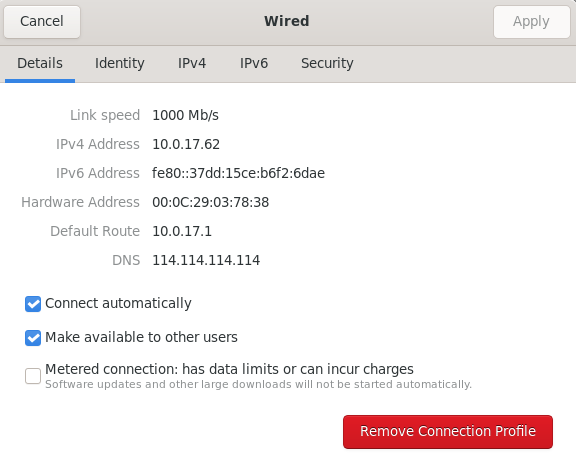The image size is (576, 470).
Task: Apply the wired connection changes
Action: 531,22
